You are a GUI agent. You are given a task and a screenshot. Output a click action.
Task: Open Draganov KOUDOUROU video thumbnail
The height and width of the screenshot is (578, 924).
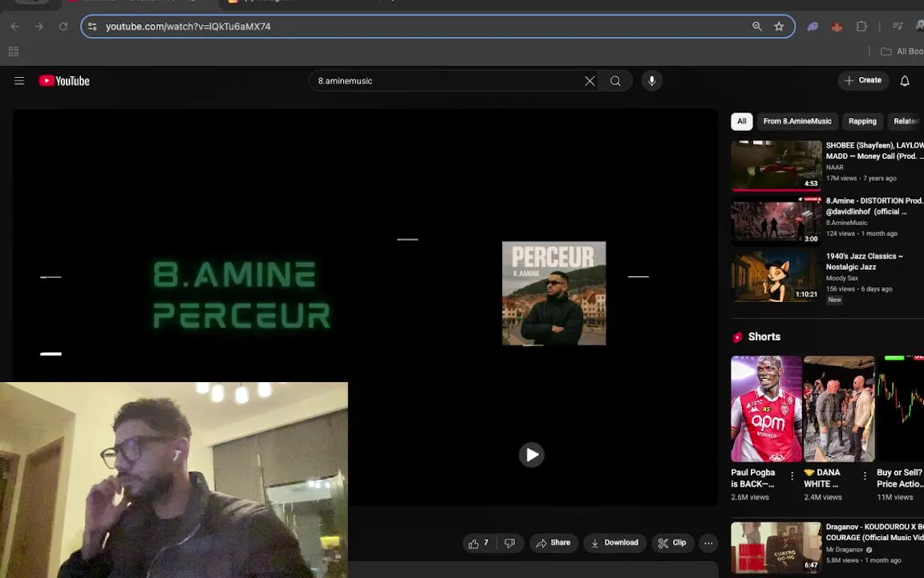[x=776, y=547]
